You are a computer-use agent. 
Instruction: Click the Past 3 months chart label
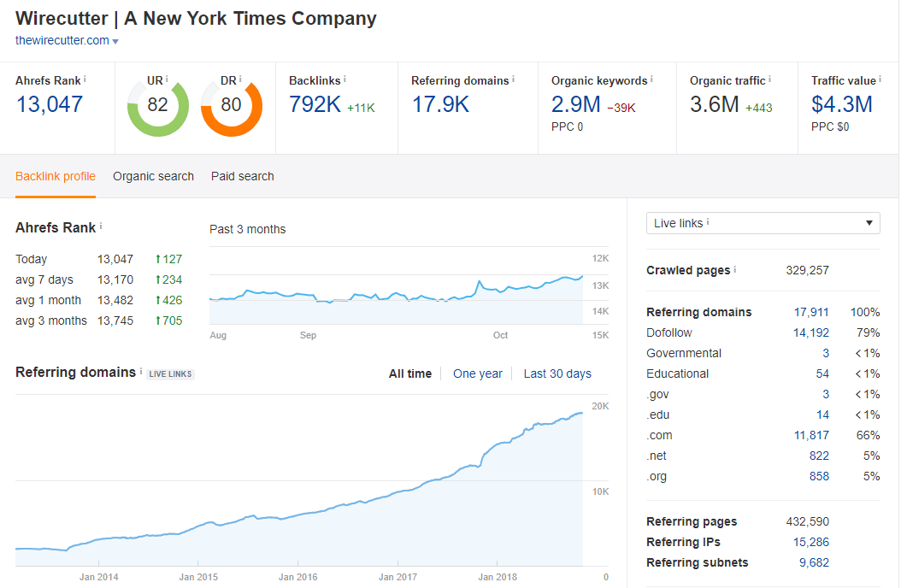[248, 230]
